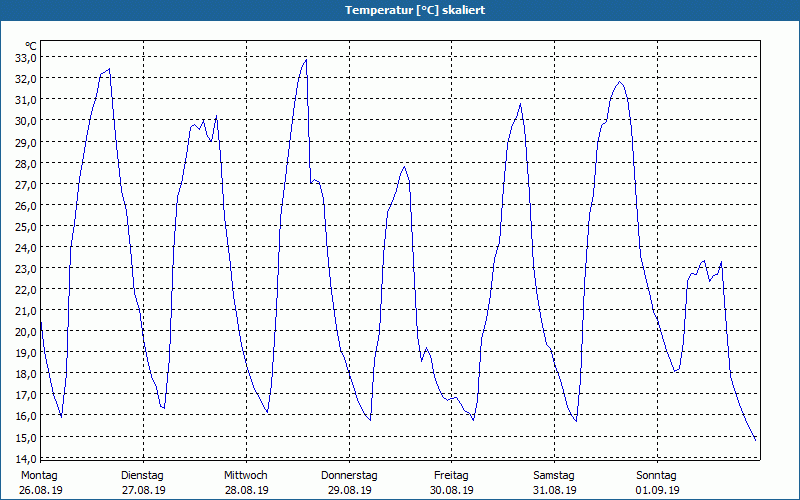Image resolution: width=800 pixels, height=500 pixels.
Task: Click the date 27.08.19
Action: [144, 490]
